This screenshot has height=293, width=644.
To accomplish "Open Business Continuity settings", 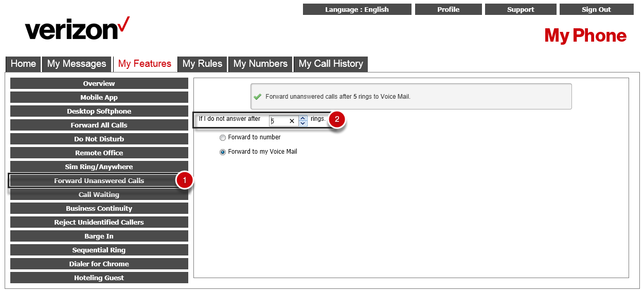I will pyautogui.click(x=99, y=208).
